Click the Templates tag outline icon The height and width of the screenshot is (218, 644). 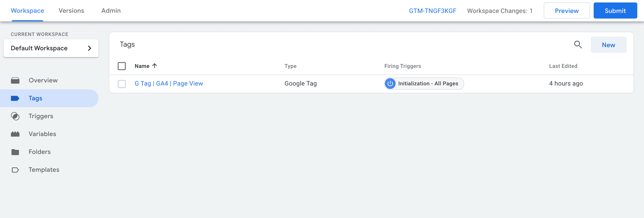[15, 170]
